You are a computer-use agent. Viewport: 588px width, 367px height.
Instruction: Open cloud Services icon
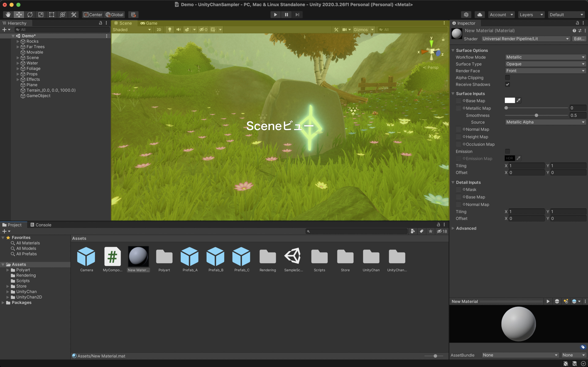coord(480,15)
